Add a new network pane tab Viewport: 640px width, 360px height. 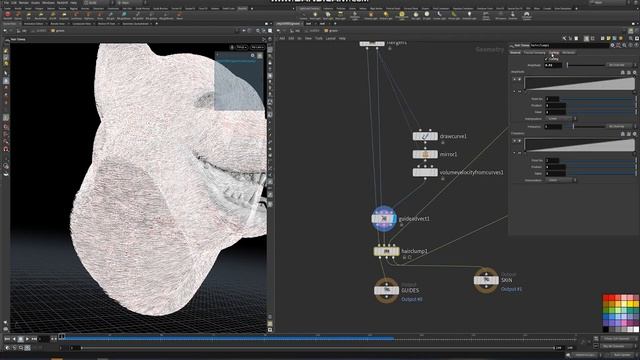pyautogui.click(x=335, y=23)
